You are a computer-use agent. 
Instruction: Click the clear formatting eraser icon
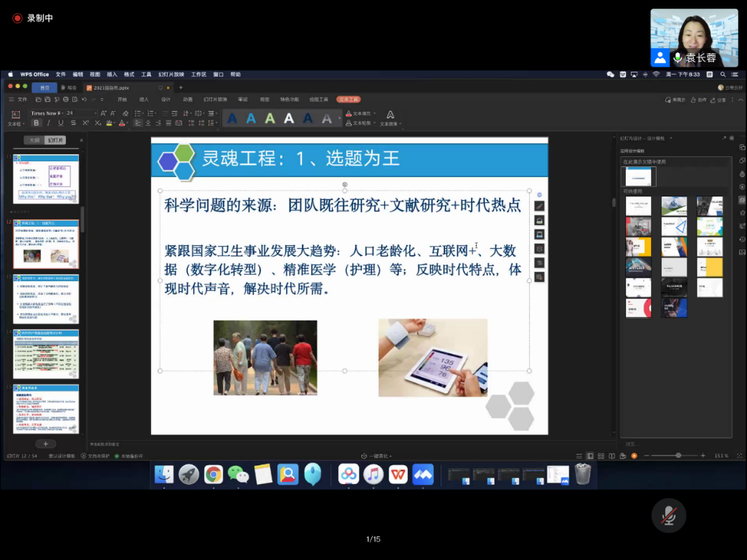coord(125,113)
